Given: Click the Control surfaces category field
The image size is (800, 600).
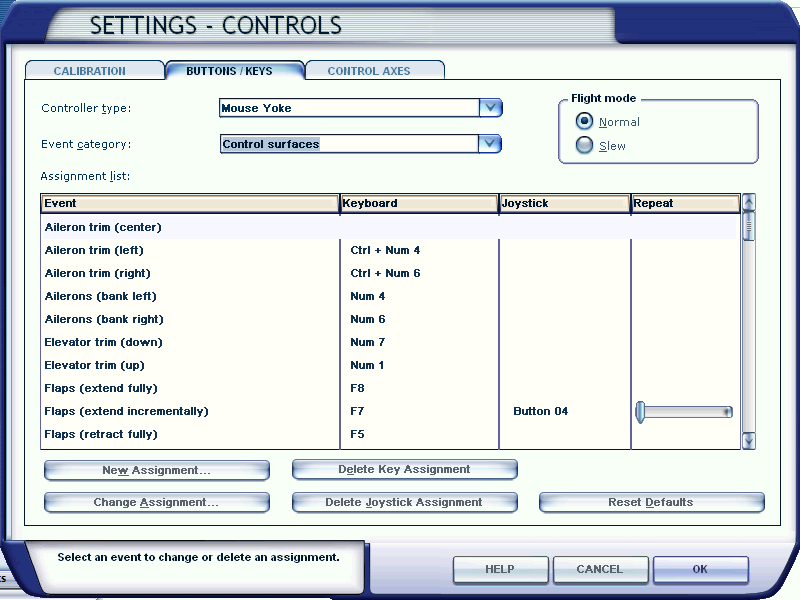Looking at the screenshot, I should pyautogui.click(x=349, y=144).
